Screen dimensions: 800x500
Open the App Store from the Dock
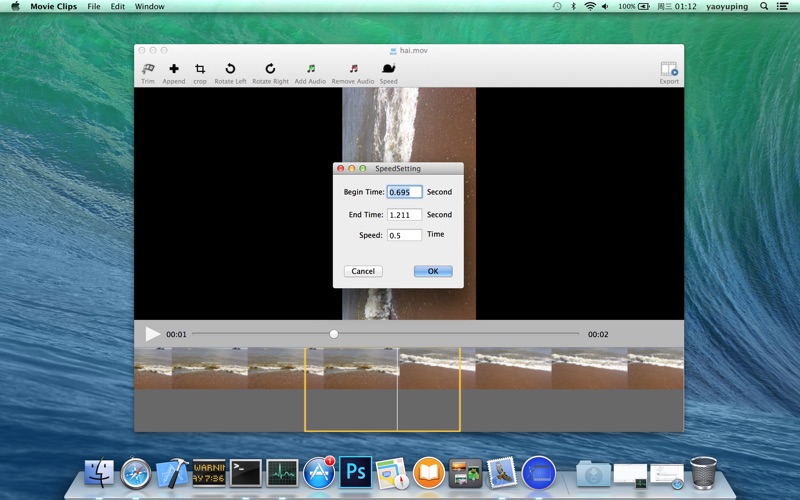319,473
